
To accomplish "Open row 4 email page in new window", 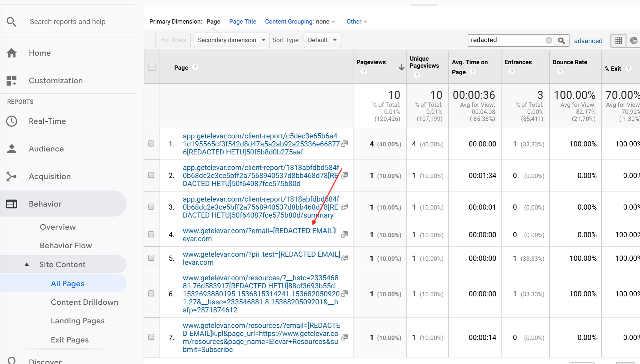I will point(345,234).
